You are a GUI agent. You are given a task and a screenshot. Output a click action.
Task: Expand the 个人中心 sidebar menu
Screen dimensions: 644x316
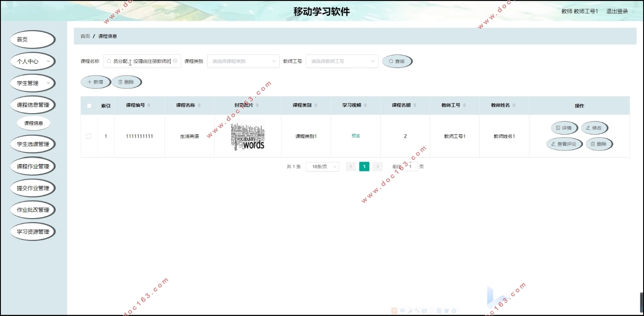pos(33,61)
